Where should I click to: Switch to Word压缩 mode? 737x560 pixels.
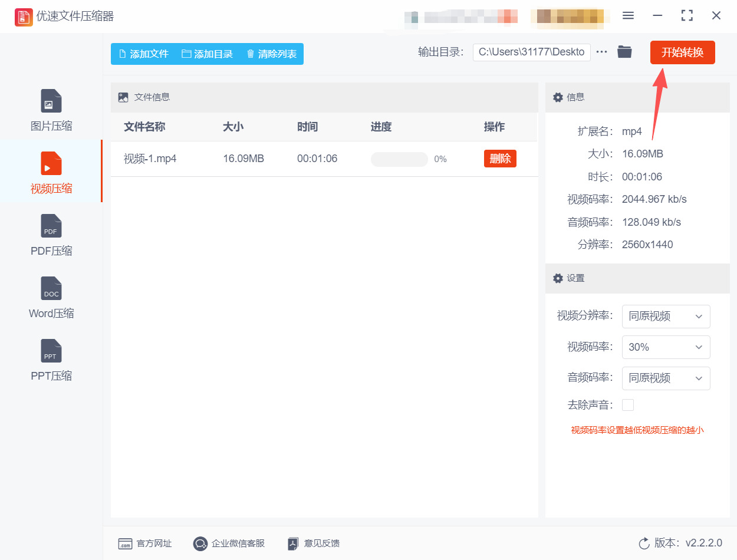click(51, 297)
